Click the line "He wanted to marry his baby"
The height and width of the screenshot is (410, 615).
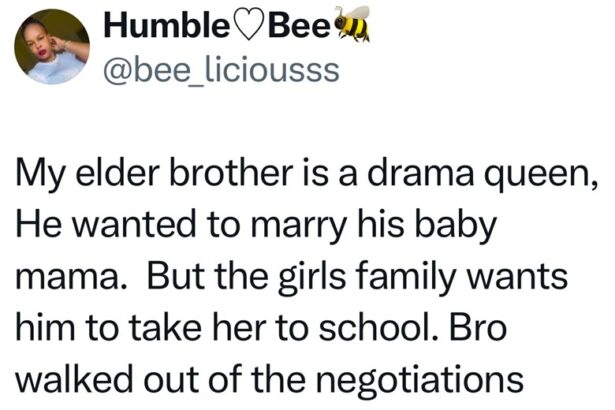tap(257, 226)
